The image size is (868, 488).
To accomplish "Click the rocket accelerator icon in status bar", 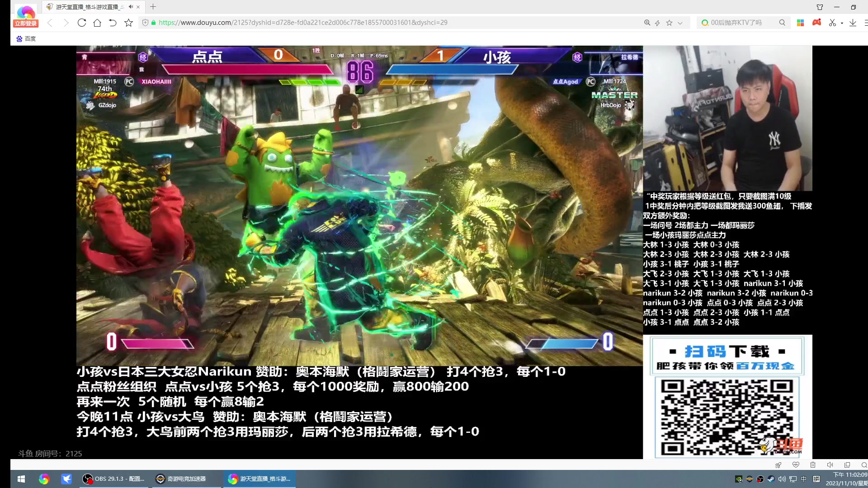I will (x=778, y=465).
